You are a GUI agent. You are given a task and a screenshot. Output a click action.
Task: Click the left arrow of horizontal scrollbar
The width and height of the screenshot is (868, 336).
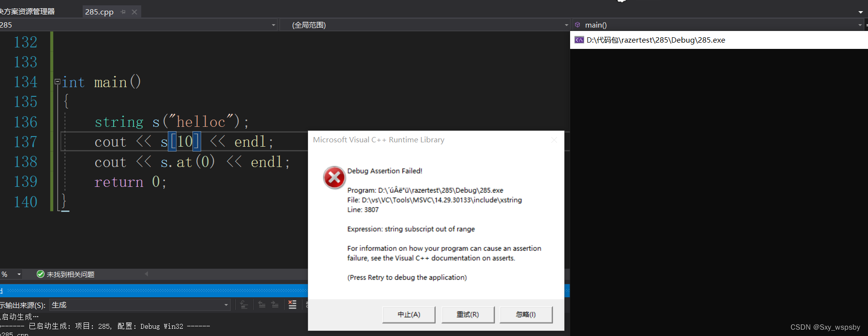[x=147, y=274]
